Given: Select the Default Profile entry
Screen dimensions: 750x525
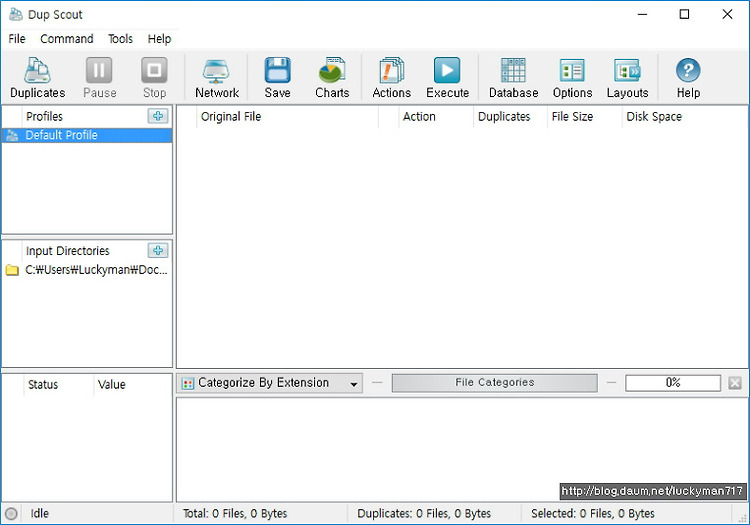Looking at the screenshot, I should coord(87,135).
